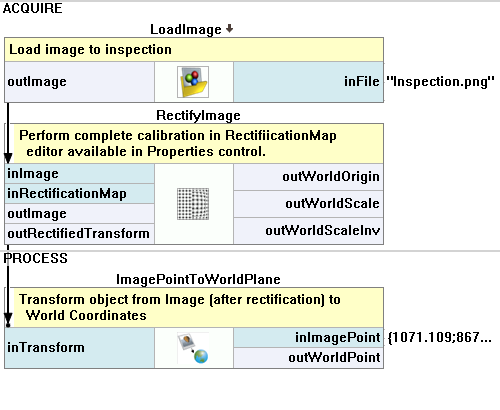Click the ImagePointToWorldPlane globe icon
This screenshot has width=500, height=410.
[x=193, y=348]
